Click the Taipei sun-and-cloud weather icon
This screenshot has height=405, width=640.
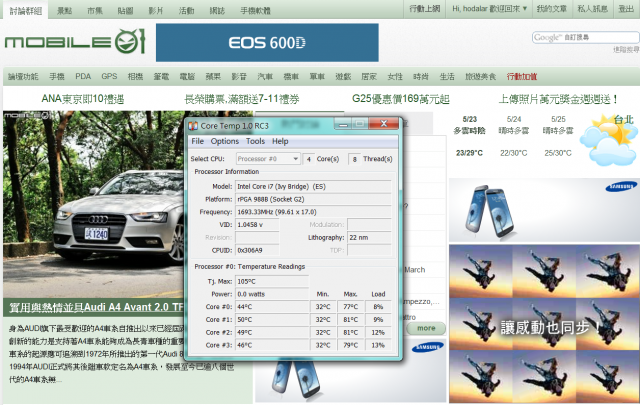609,140
